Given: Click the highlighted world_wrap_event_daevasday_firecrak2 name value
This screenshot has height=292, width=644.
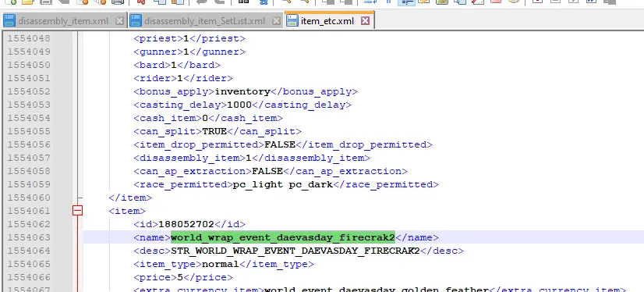Looking at the screenshot, I should click(282, 237).
